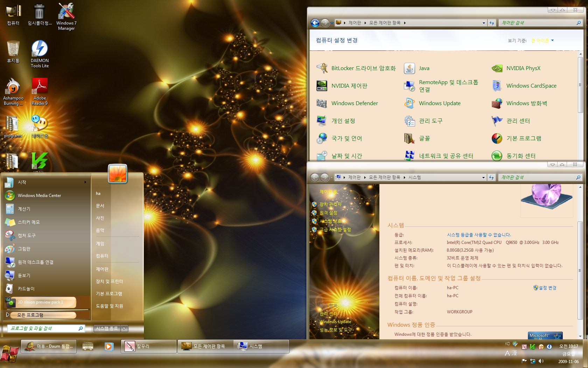Open 장치 및 프린터 in Start menu
588x368 pixels.
pyautogui.click(x=109, y=281)
